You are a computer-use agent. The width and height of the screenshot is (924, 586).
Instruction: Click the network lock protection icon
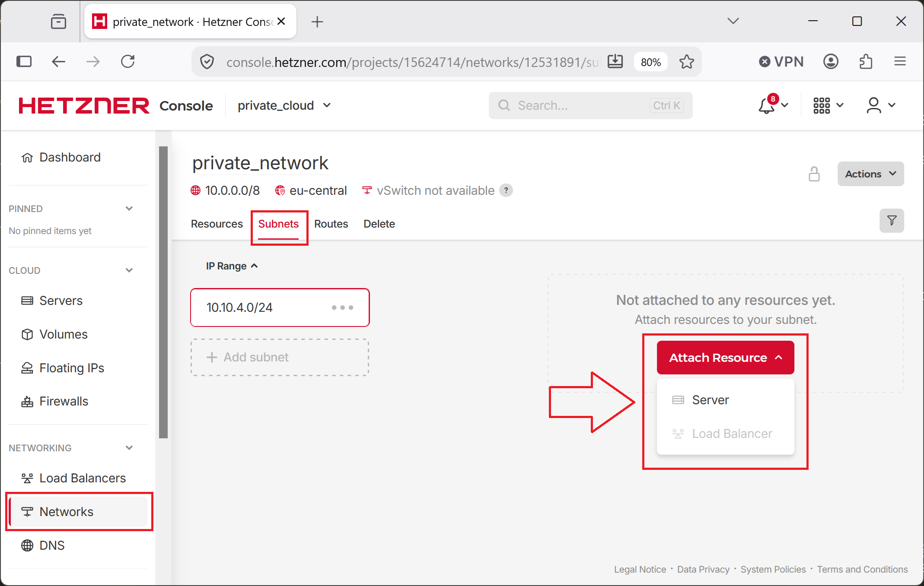point(814,174)
